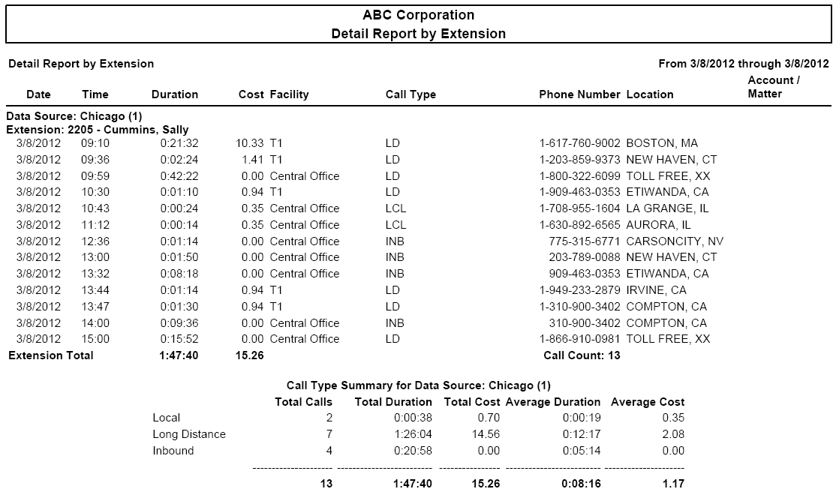Image resolution: width=839 pixels, height=504 pixels.
Task: Click the 'Local' summary row label
Action: pos(167,418)
